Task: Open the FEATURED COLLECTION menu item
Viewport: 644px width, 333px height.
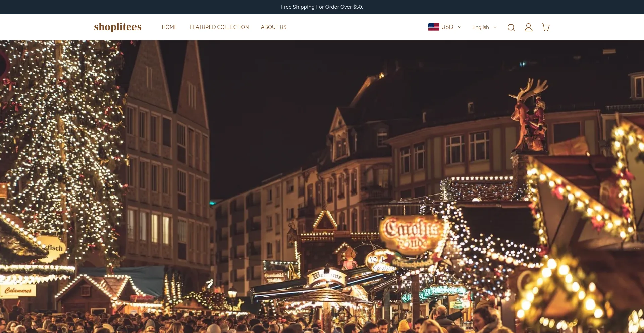Action: click(219, 27)
